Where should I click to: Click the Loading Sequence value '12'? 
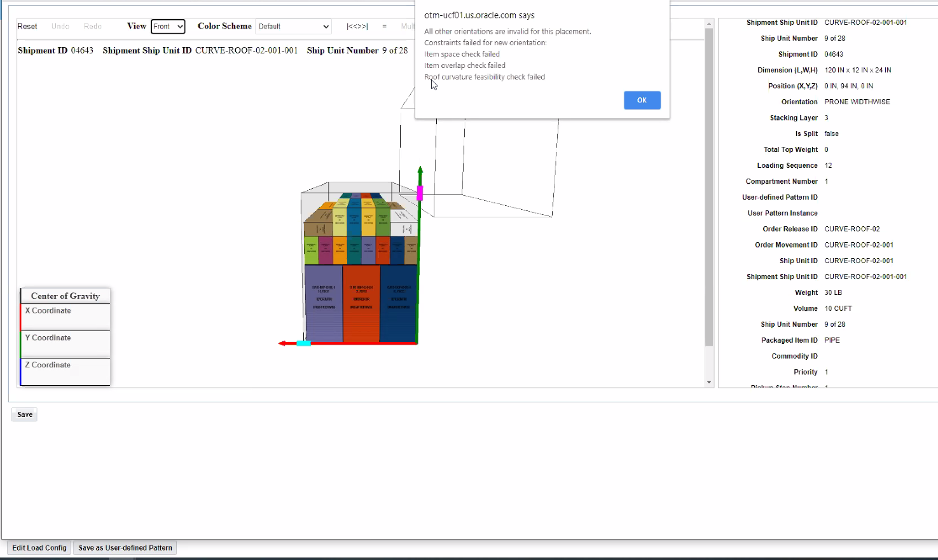click(x=829, y=165)
